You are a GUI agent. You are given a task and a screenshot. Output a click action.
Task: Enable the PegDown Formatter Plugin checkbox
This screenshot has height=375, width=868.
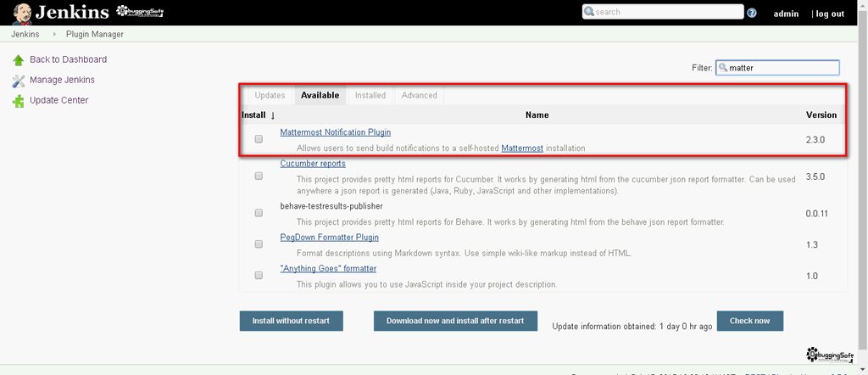(259, 243)
